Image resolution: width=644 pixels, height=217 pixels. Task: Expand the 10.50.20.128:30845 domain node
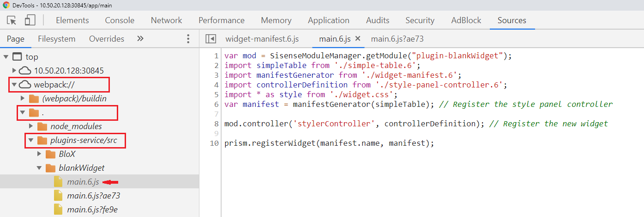click(14, 71)
